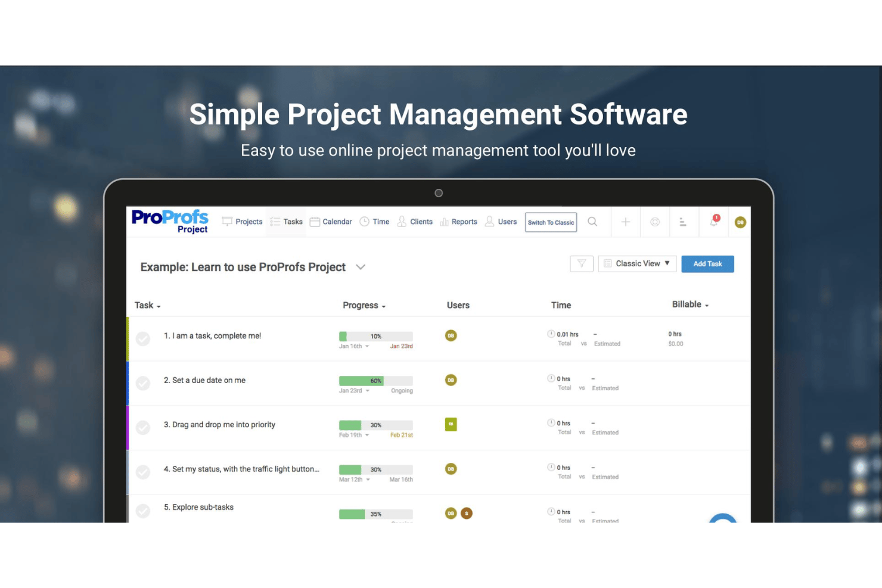Open the blue chat bubble widget
Image resolution: width=882 pixels, height=588 pixels.
[723, 518]
